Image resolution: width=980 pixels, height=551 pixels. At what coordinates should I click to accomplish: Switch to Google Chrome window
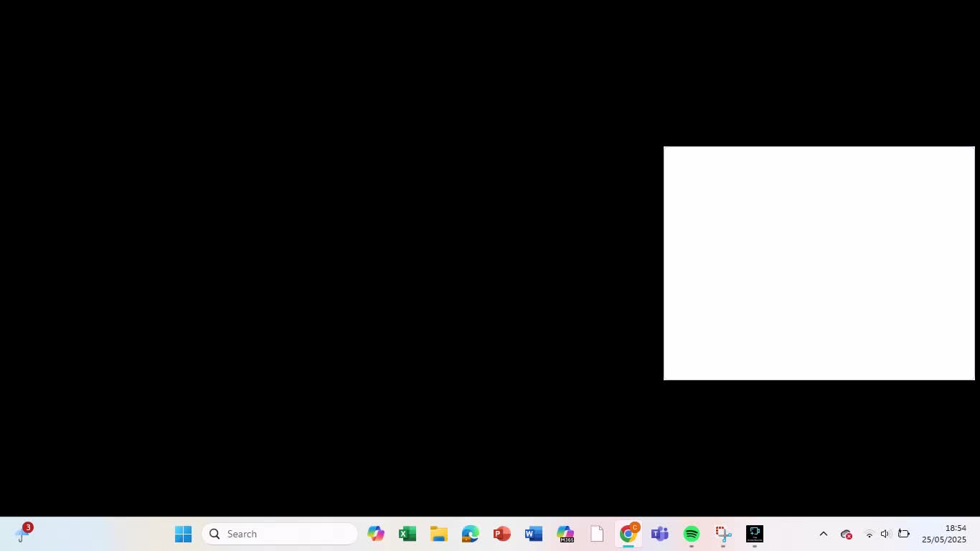[628, 534]
